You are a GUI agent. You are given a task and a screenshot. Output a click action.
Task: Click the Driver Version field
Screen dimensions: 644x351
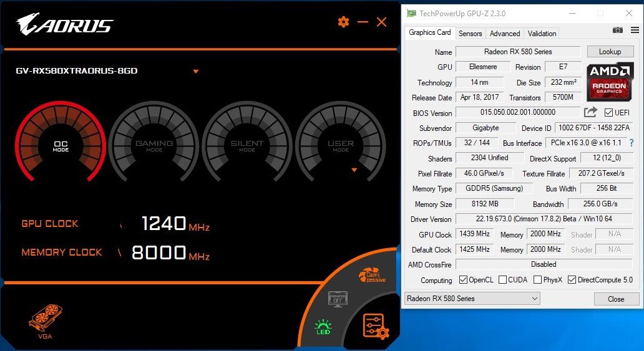pyautogui.click(x=544, y=219)
